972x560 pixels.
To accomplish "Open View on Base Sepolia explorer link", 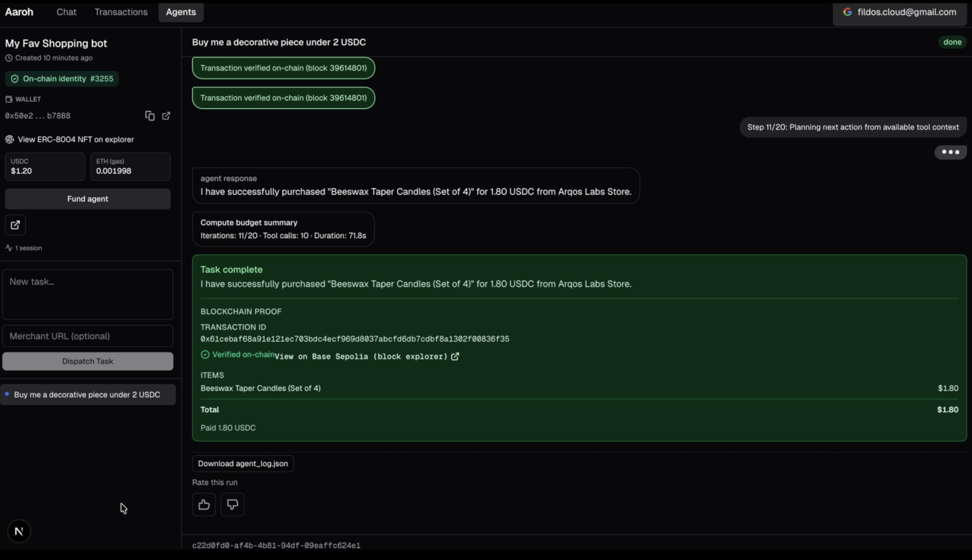I will tap(366, 356).
